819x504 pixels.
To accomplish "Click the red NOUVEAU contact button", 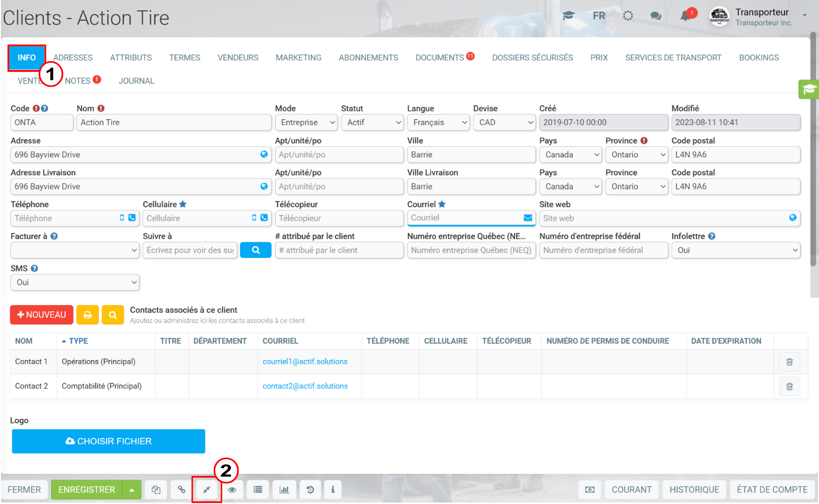I will [41, 315].
